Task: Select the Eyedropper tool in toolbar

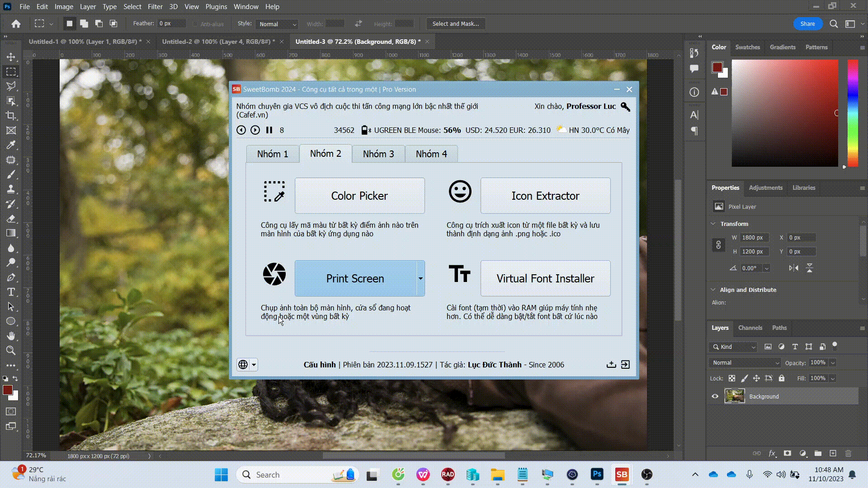Action: 11,145
